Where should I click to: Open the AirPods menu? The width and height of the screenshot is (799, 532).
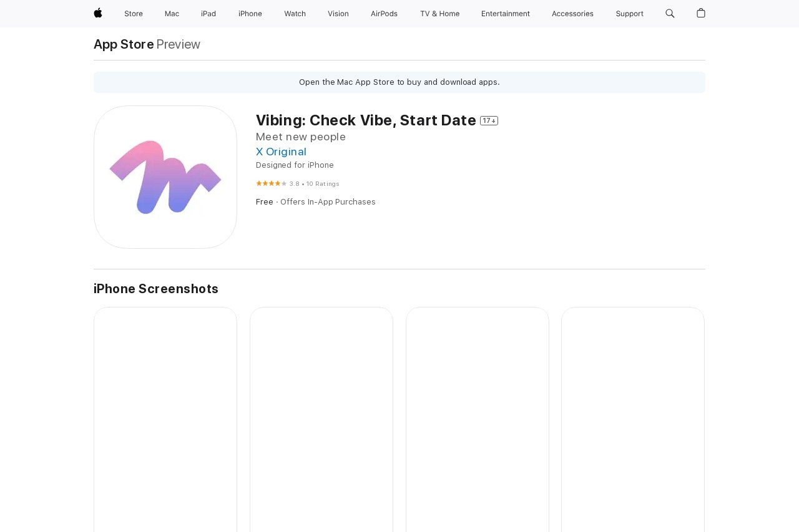384,14
